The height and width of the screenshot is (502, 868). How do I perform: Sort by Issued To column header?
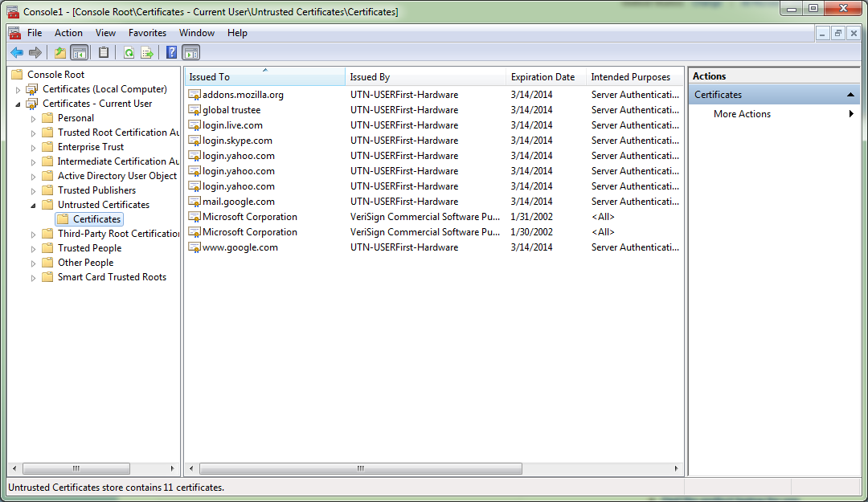click(x=264, y=77)
